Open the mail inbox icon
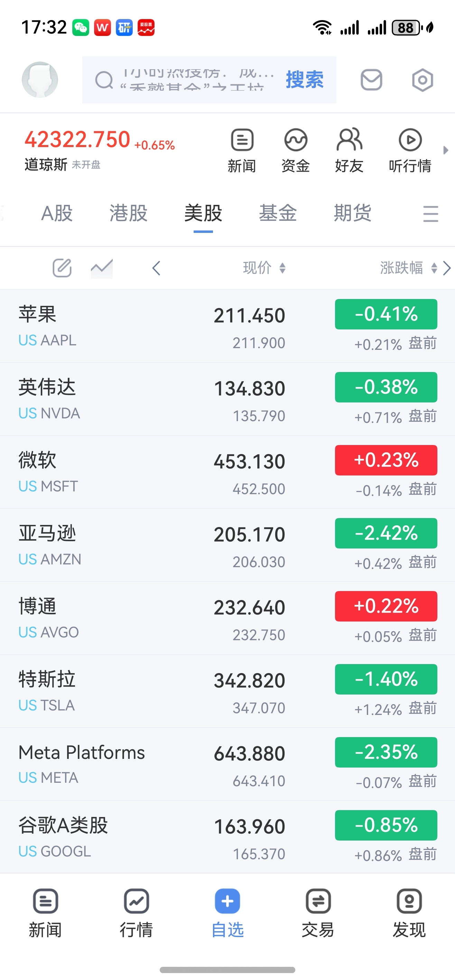Image resolution: width=455 pixels, height=980 pixels. 371,80
